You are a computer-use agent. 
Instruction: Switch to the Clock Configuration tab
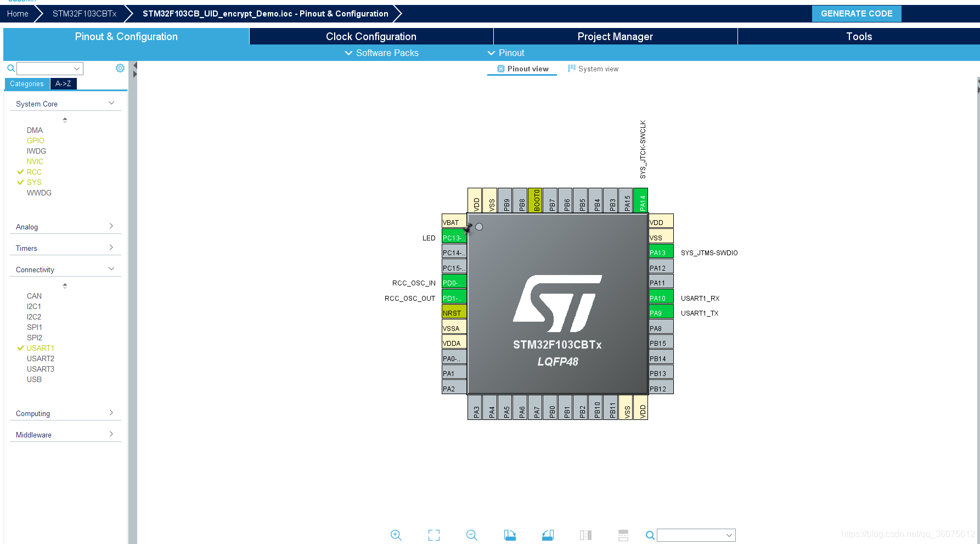371,36
